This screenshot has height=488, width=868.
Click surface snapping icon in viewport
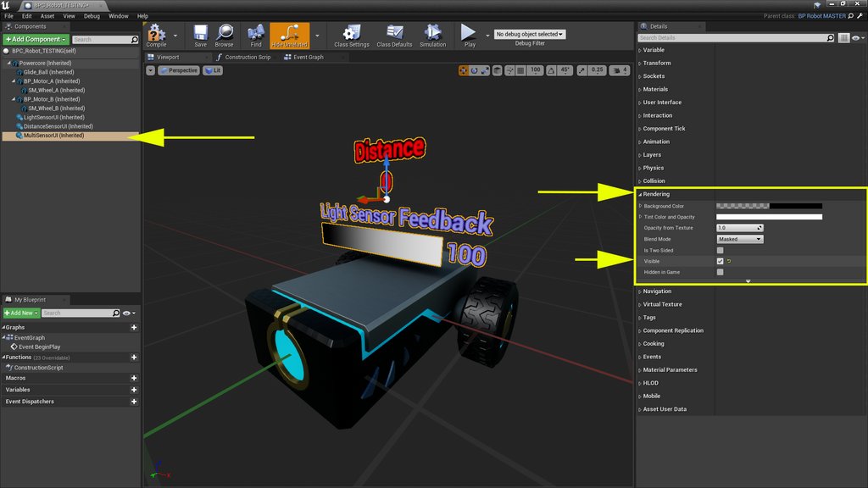click(509, 70)
